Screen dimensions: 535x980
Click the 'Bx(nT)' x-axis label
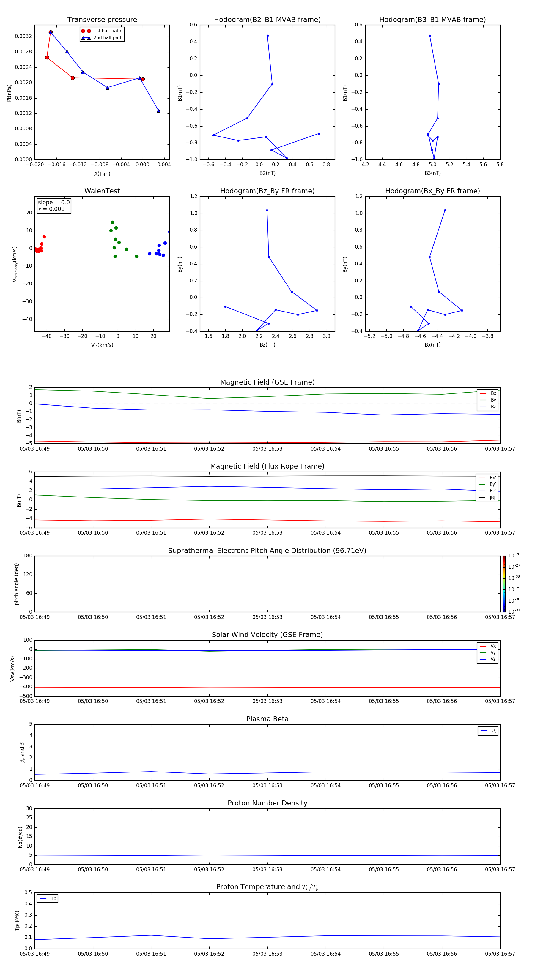(x=432, y=345)
